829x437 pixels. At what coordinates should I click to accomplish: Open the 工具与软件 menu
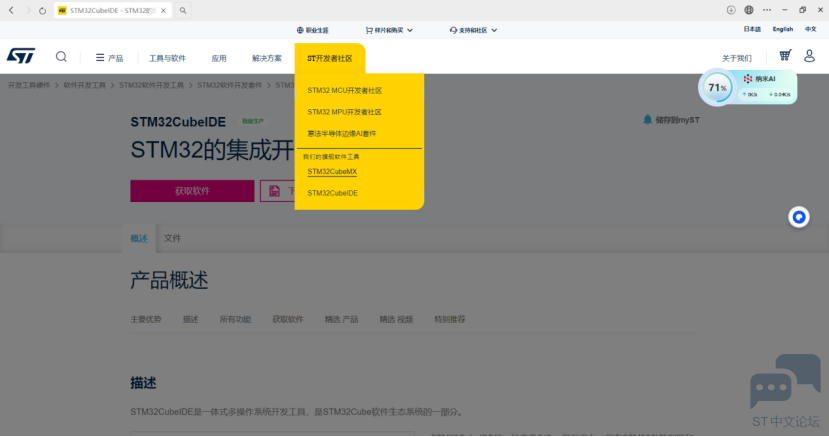tap(167, 58)
